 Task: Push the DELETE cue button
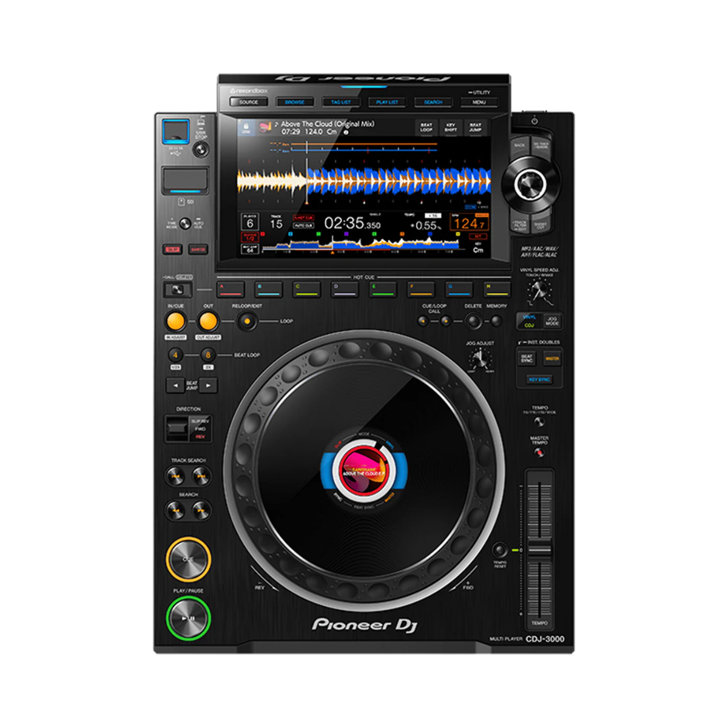pos(473,321)
